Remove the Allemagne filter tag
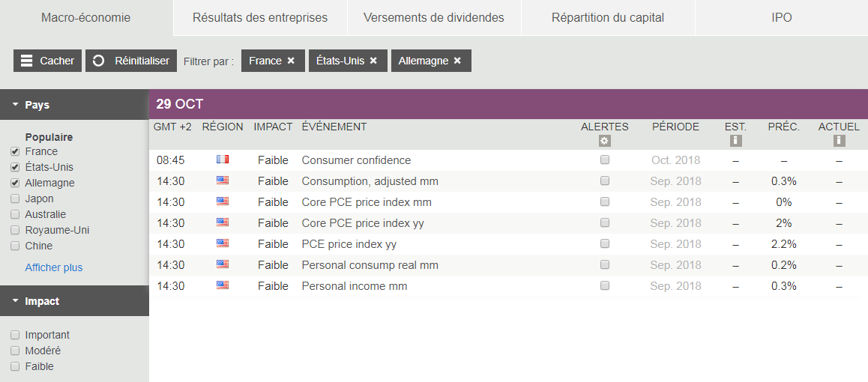The image size is (868, 382). coord(457,61)
